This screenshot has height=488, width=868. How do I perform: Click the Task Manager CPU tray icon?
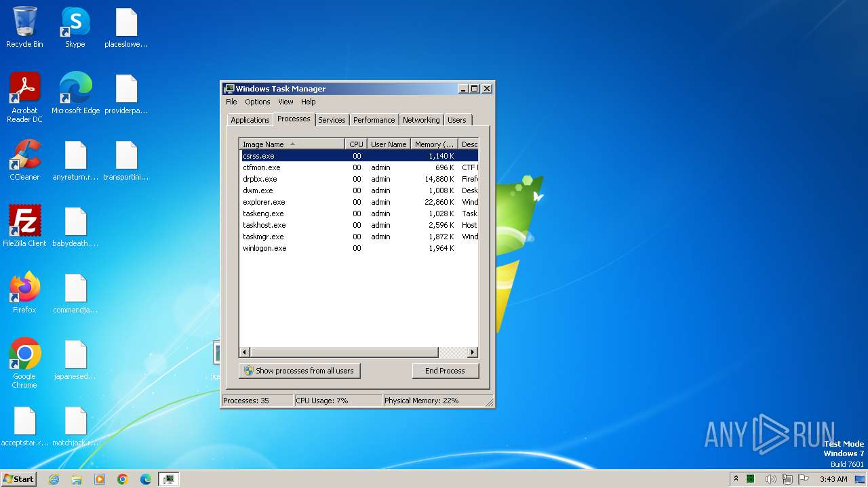(751, 479)
